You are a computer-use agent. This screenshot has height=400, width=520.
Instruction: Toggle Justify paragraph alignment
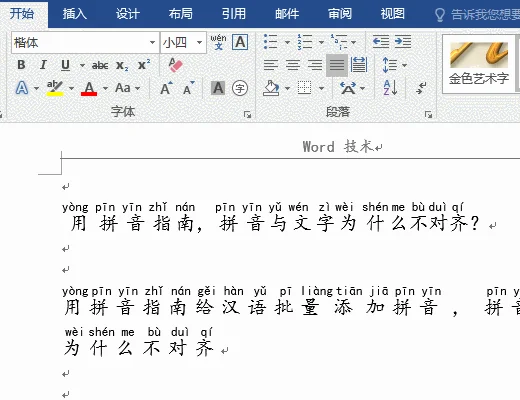pos(337,65)
